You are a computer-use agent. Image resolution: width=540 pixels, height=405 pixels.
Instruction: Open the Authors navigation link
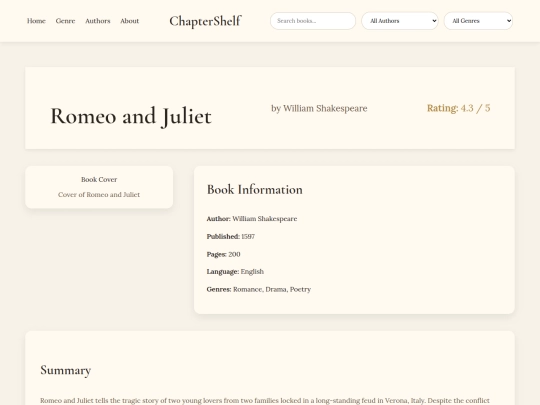point(98,21)
